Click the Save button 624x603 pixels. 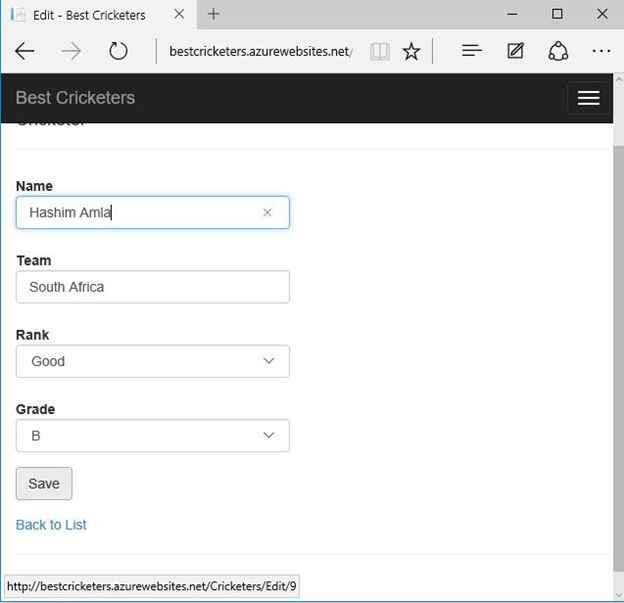44,484
